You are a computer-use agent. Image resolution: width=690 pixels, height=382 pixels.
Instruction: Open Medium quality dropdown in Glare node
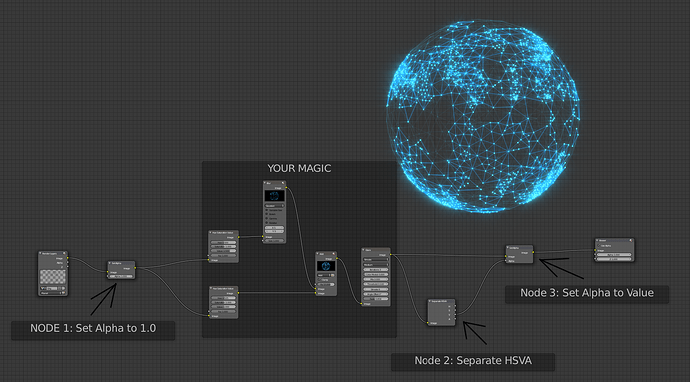pyautogui.click(x=376, y=264)
